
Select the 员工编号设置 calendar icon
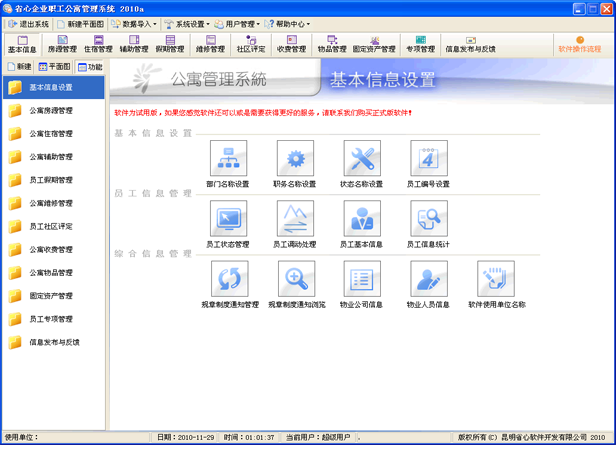click(x=428, y=159)
